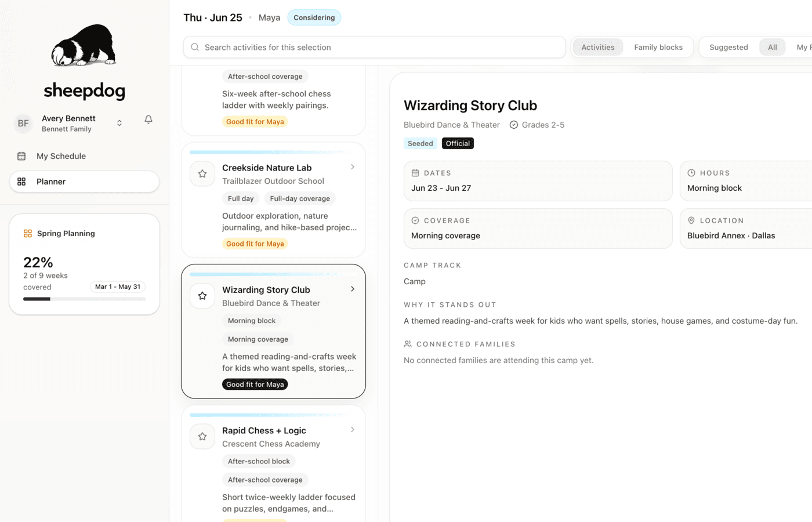This screenshot has height=522, width=812.
Task: Star the Wizarding Story Club activity
Action: pyautogui.click(x=202, y=296)
